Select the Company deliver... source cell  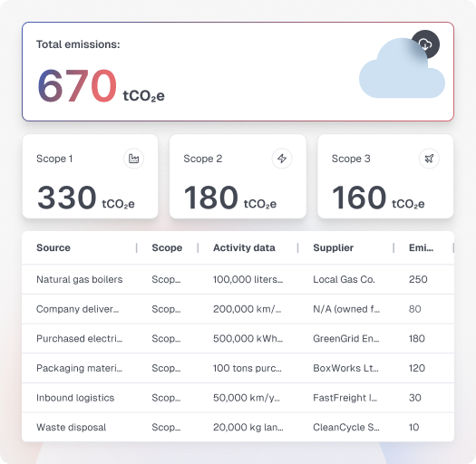pos(77,309)
